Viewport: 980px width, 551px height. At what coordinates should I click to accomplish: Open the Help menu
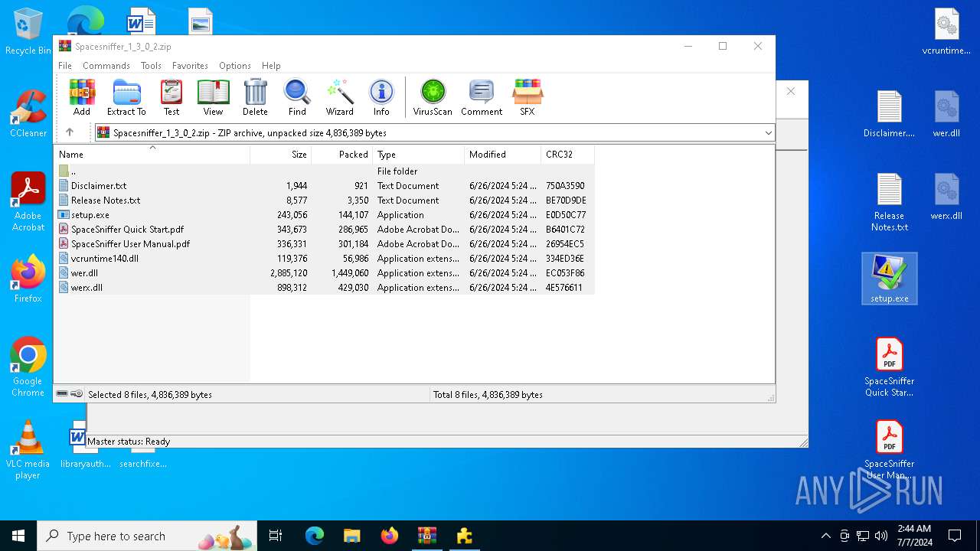271,66
